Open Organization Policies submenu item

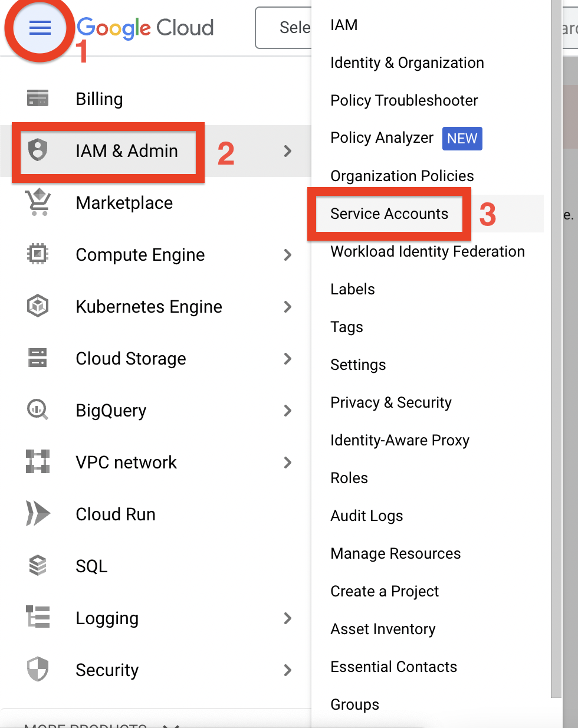(x=402, y=176)
